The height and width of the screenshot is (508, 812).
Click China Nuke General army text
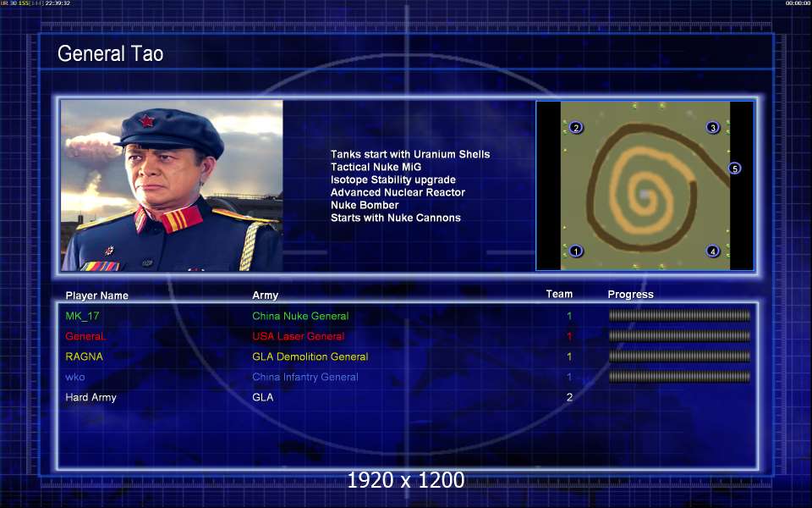coord(300,316)
